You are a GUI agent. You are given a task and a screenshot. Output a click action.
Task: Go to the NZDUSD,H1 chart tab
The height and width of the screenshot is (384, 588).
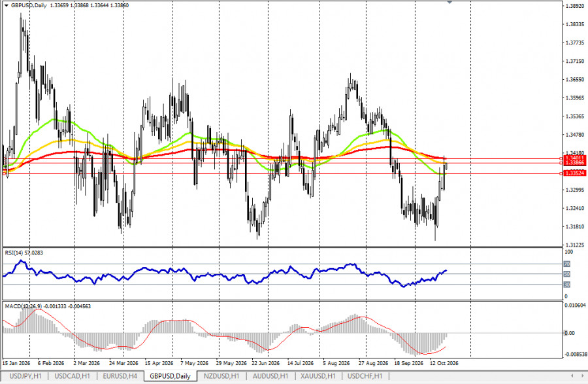[x=221, y=375]
